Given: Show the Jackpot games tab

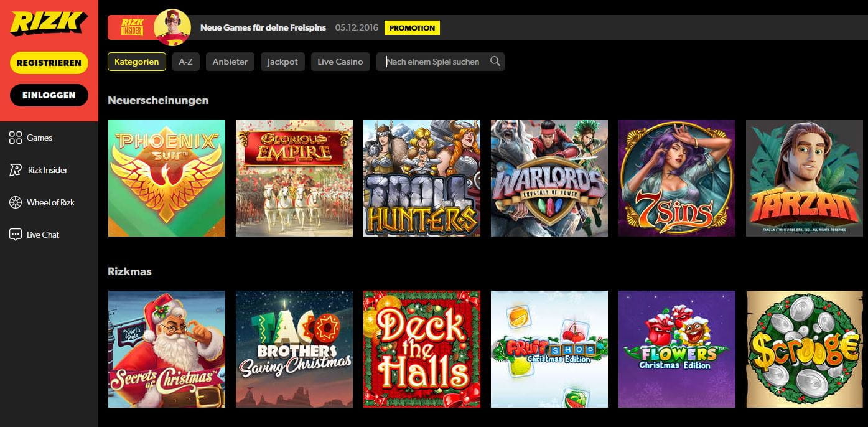Looking at the screenshot, I should coord(282,62).
